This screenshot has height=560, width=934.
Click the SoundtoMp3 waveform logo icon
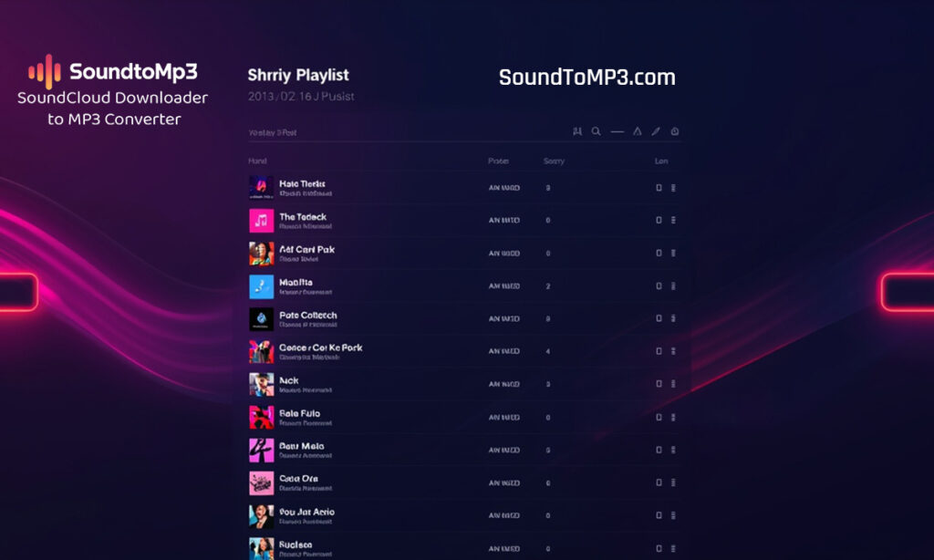click(x=45, y=71)
